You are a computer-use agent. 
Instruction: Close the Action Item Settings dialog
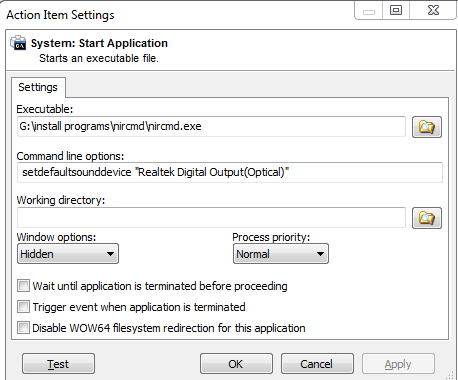pos(433,10)
